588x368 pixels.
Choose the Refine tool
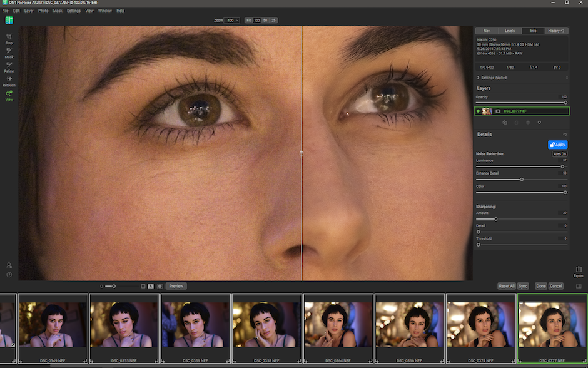tap(9, 66)
